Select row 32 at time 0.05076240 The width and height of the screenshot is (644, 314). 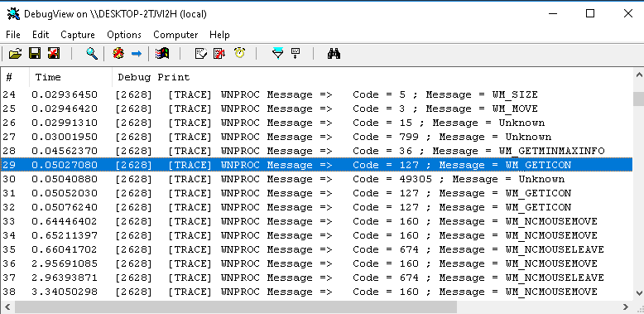tap(316, 207)
